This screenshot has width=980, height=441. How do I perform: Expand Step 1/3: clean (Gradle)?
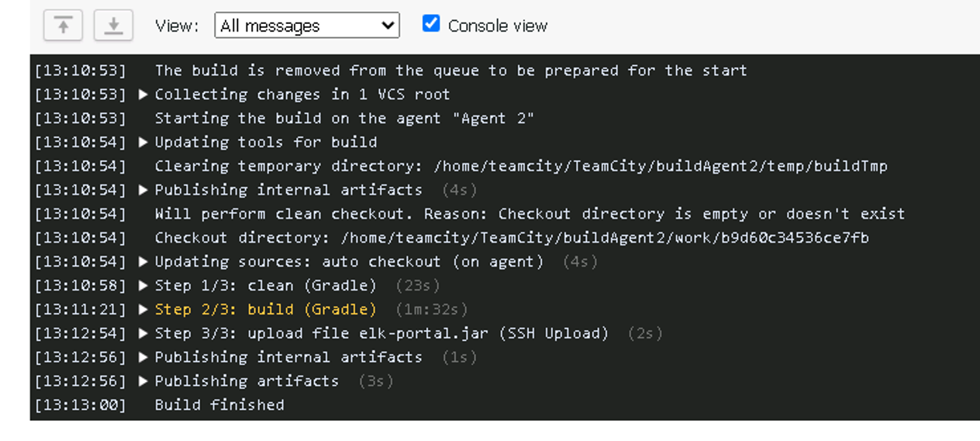click(143, 285)
